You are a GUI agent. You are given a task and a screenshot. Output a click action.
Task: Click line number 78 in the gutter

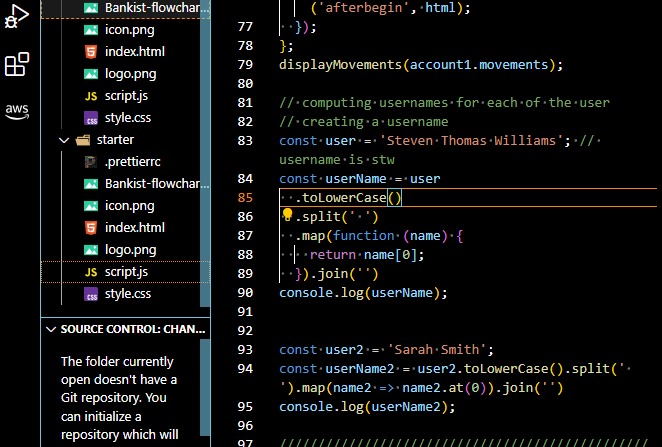pyautogui.click(x=245, y=46)
